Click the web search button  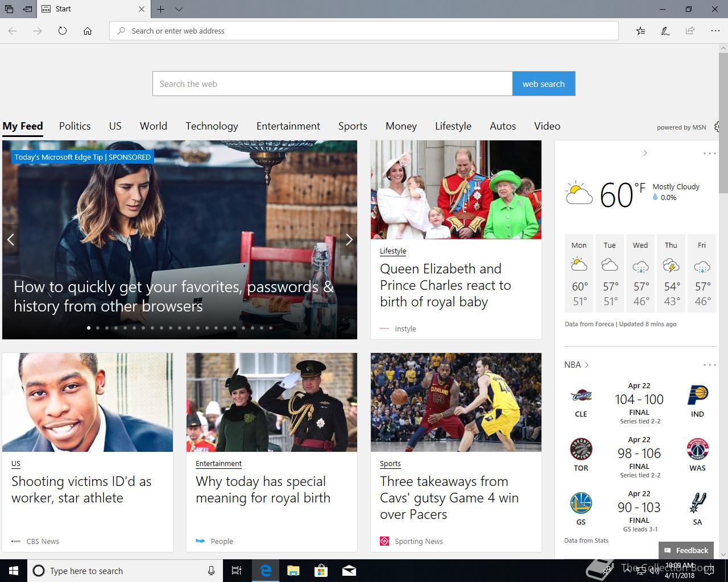click(544, 84)
